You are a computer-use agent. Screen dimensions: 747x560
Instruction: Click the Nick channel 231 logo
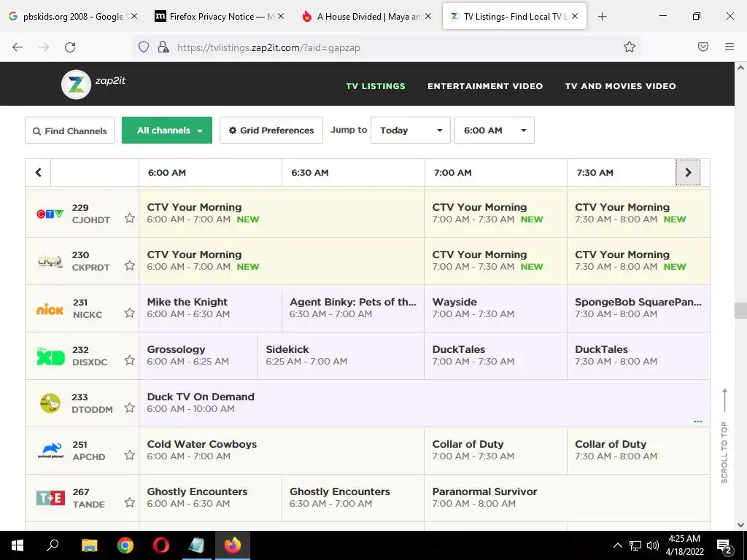(x=50, y=309)
